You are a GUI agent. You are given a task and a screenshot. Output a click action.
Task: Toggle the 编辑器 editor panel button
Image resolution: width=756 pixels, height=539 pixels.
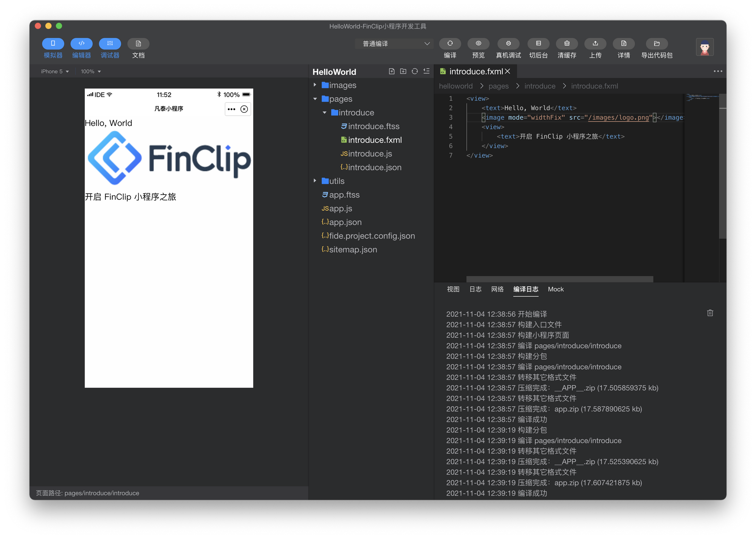click(81, 43)
